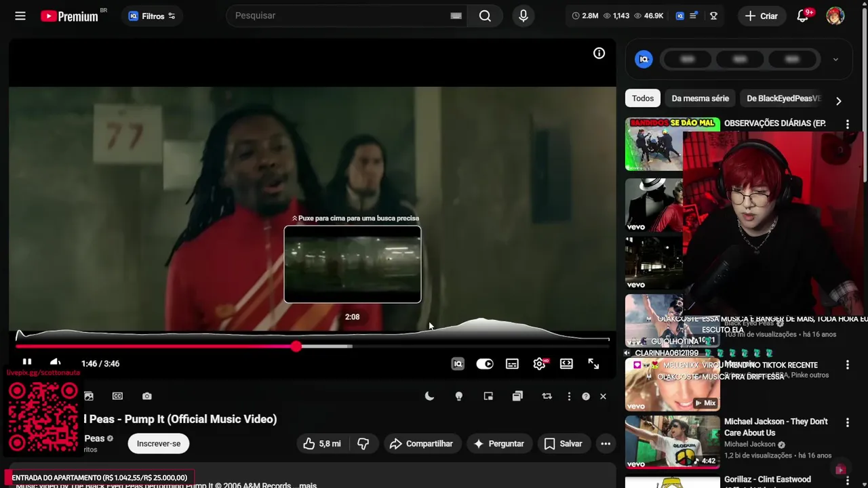The width and height of the screenshot is (868, 488).
Task: Click the 2.8M watch-time stat
Action: click(585, 16)
